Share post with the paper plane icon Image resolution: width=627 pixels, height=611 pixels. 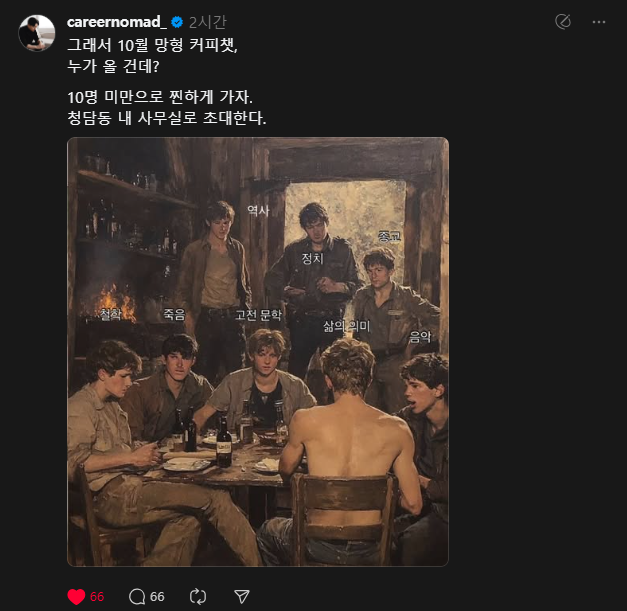241,596
